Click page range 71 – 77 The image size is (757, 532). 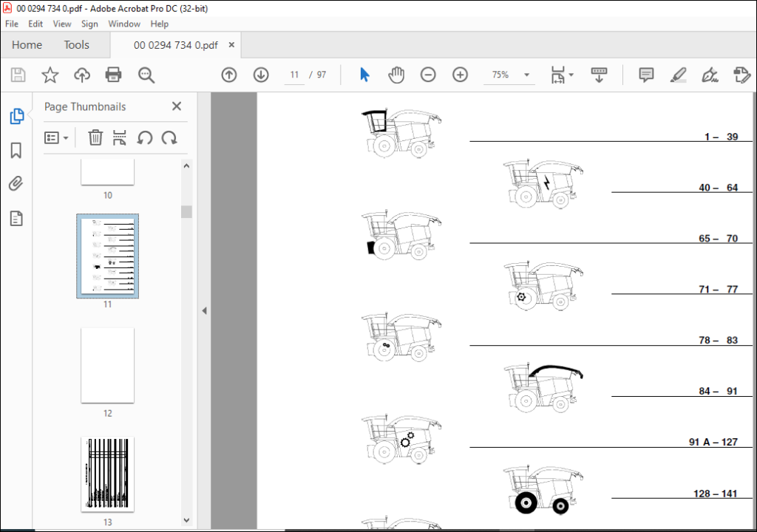point(718,289)
